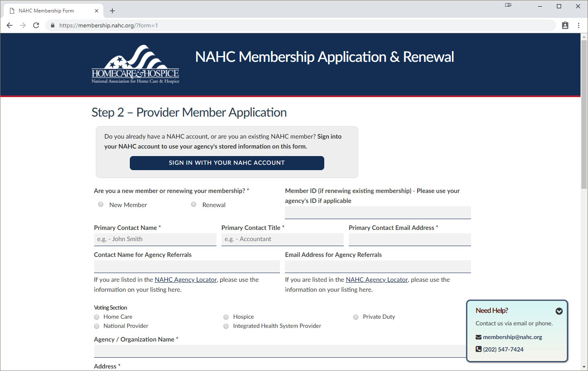Click Sign In With Your NAHC Account
Screen dimensions: 588x371
point(227,163)
